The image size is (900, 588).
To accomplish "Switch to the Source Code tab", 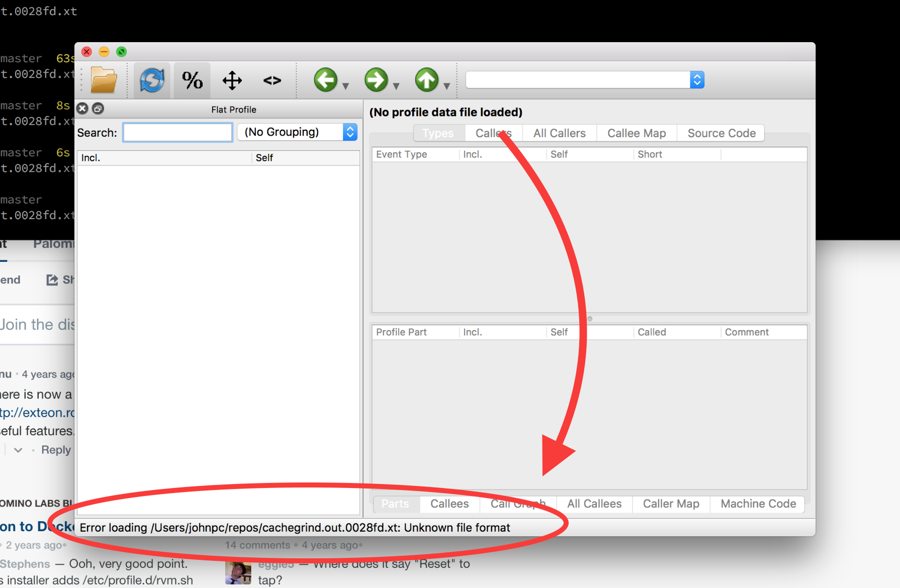I will [722, 133].
